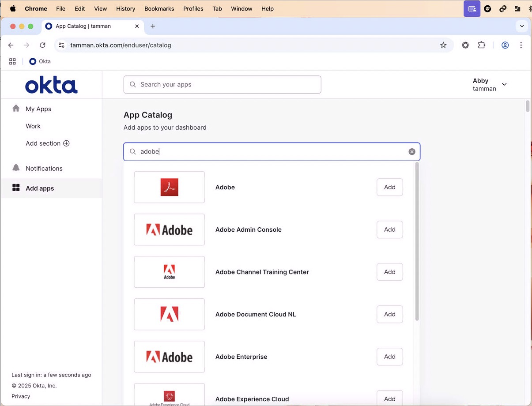This screenshot has height=406, width=532.
Task: Open the Okta bookmark in bookmarks bar
Action: (40, 61)
